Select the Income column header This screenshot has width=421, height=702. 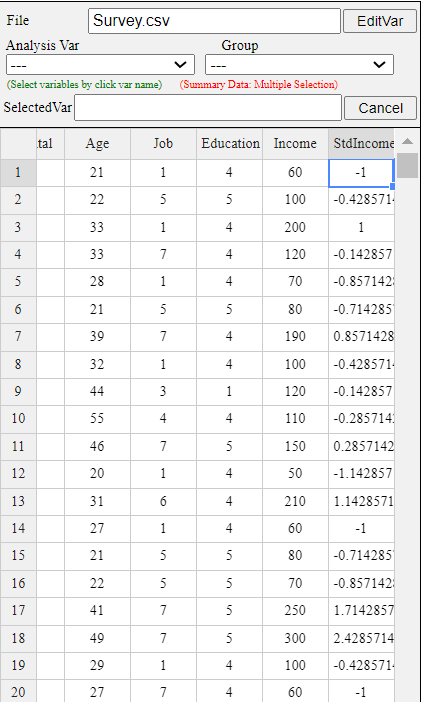point(295,144)
